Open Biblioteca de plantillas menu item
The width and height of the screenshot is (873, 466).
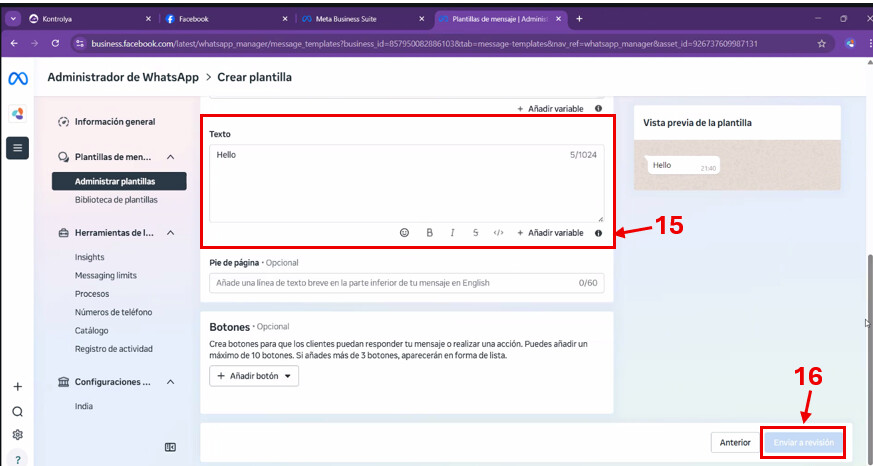click(116, 200)
